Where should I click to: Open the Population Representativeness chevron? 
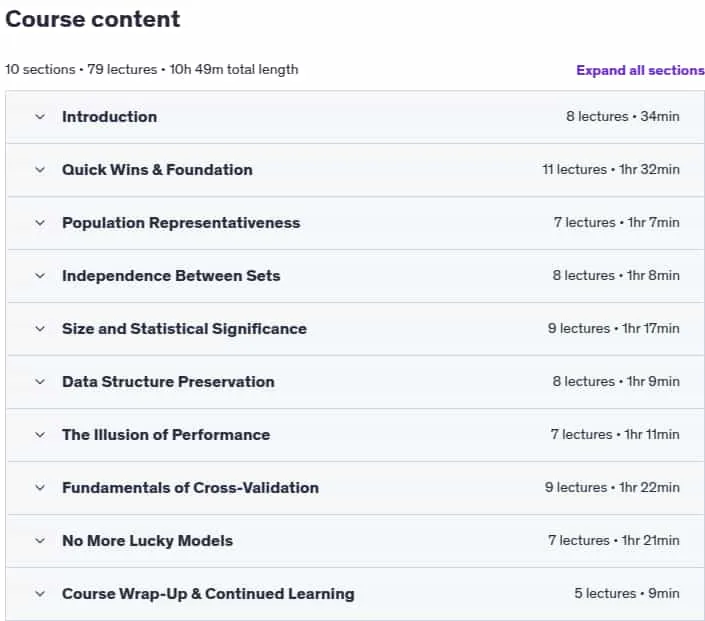(x=40, y=223)
